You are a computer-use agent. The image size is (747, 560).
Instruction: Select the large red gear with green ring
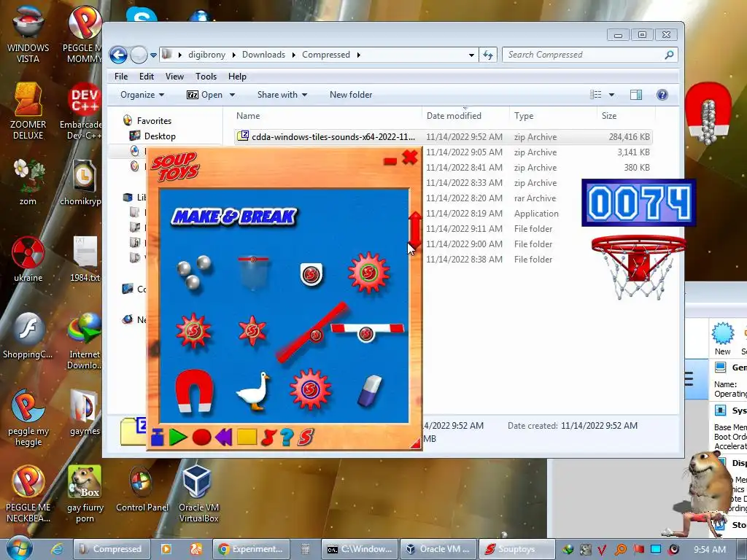(368, 273)
